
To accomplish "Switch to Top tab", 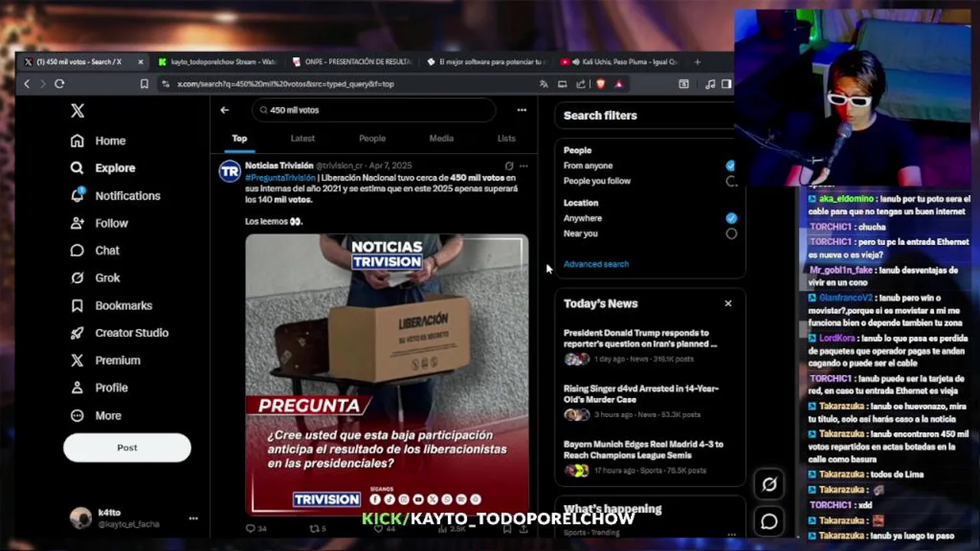I will [x=240, y=139].
